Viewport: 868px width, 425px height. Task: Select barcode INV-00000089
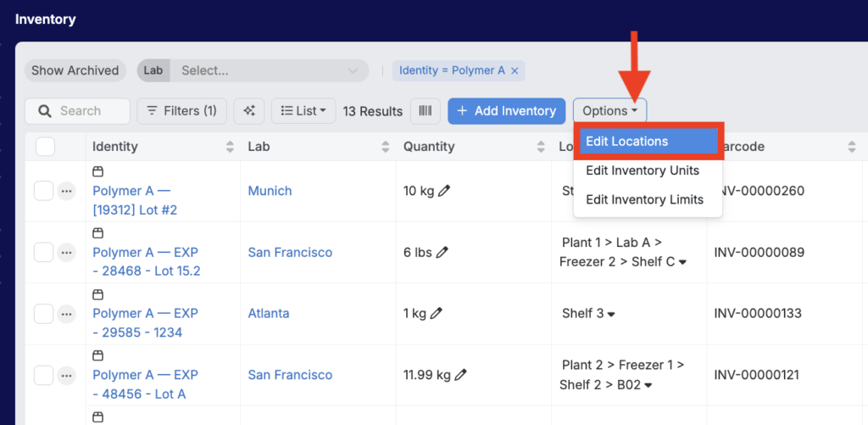point(759,253)
